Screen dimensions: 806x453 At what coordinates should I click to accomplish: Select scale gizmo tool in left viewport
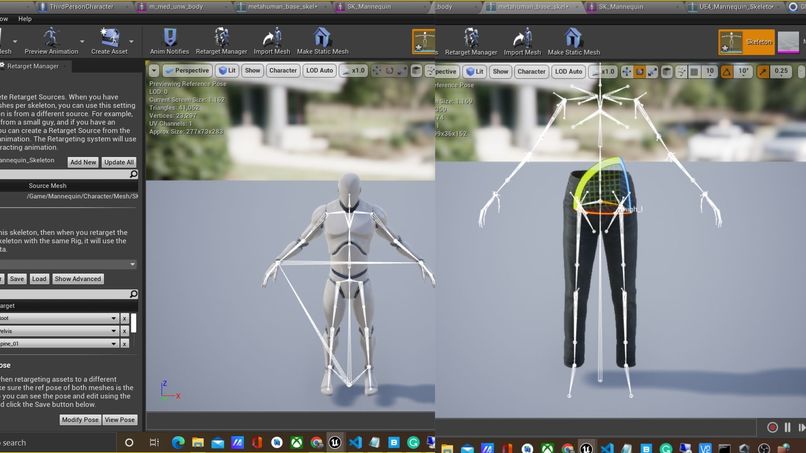click(x=402, y=70)
